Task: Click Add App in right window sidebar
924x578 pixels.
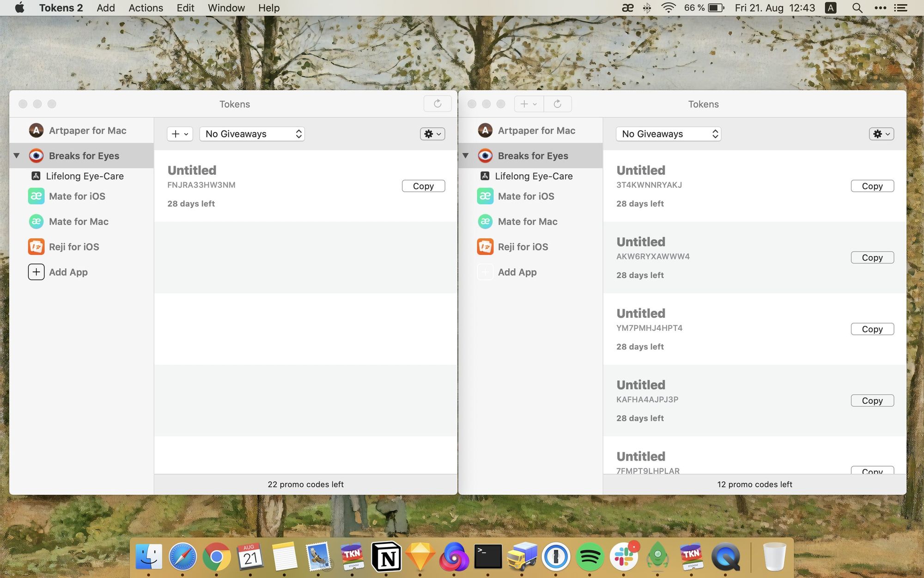Action: pos(530,272)
